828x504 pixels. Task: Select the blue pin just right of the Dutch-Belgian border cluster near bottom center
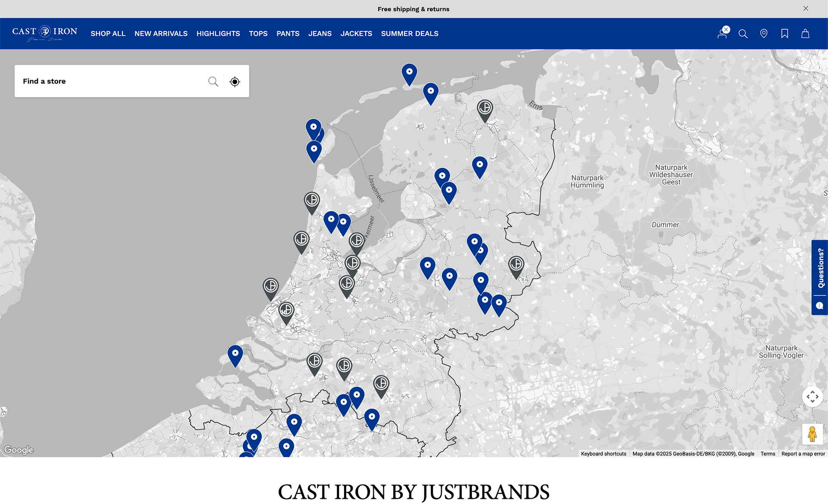372,419
